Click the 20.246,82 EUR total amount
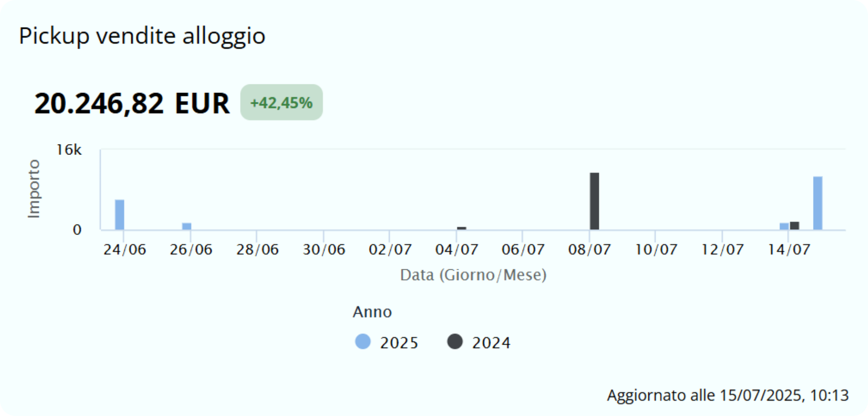The width and height of the screenshot is (868, 416). pos(132,103)
